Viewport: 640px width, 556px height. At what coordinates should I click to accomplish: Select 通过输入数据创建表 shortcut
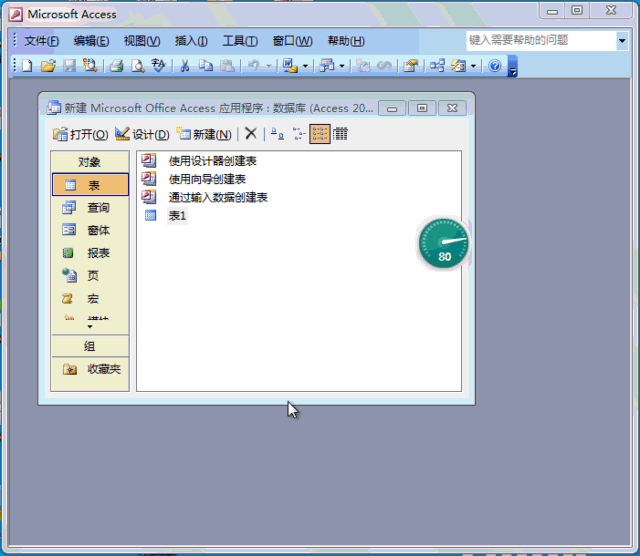point(204,197)
